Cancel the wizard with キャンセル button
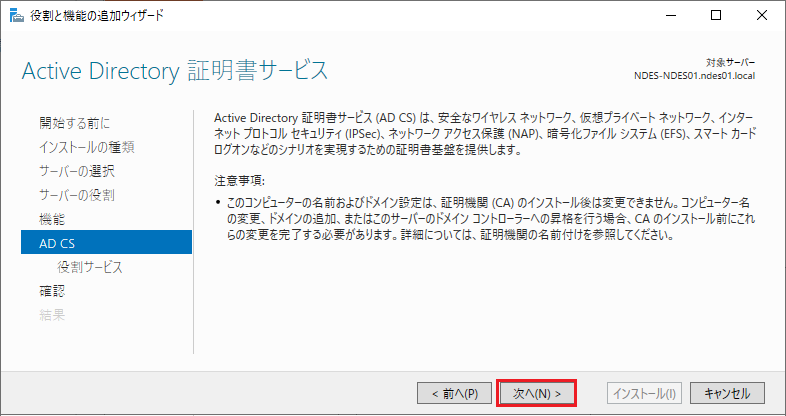Image resolution: width=786 pixels, height=416 pixels. pyautogui.click(x=727, y=393)
